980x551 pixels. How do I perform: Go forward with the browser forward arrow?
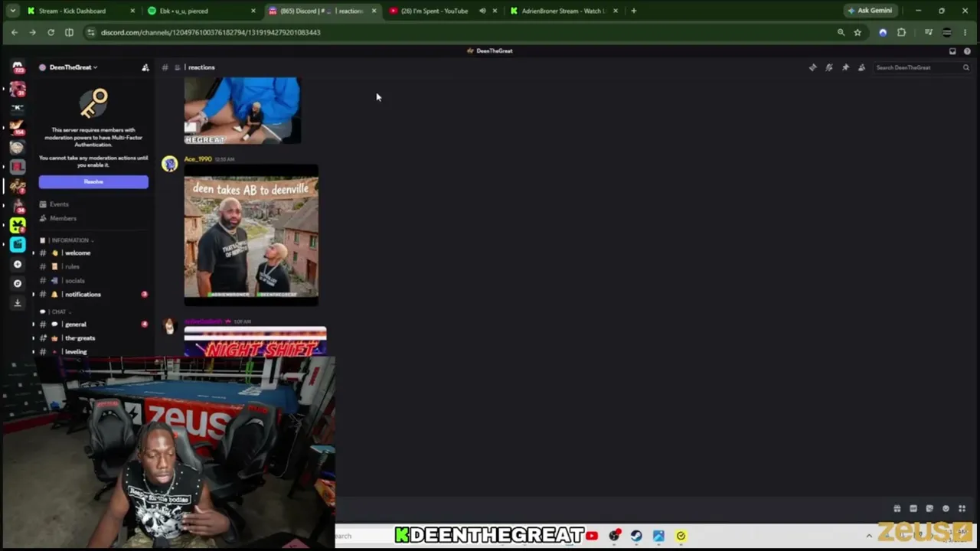coord(32,32)
